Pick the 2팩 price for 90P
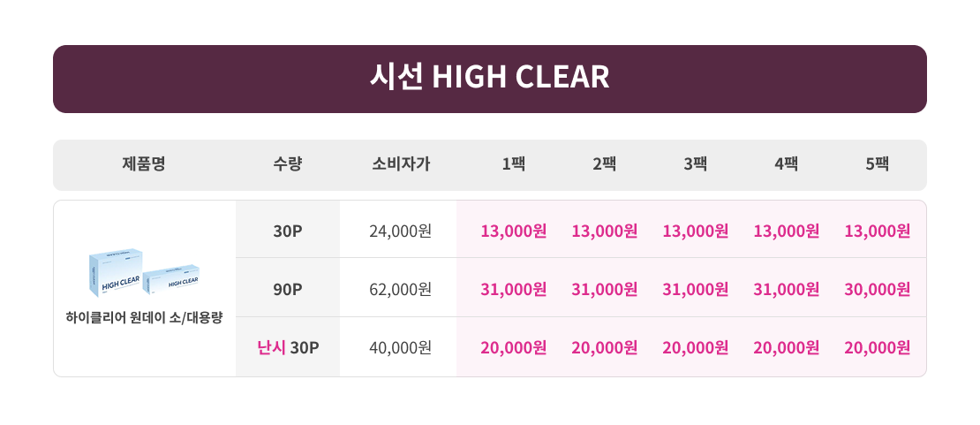 point(604,289)
